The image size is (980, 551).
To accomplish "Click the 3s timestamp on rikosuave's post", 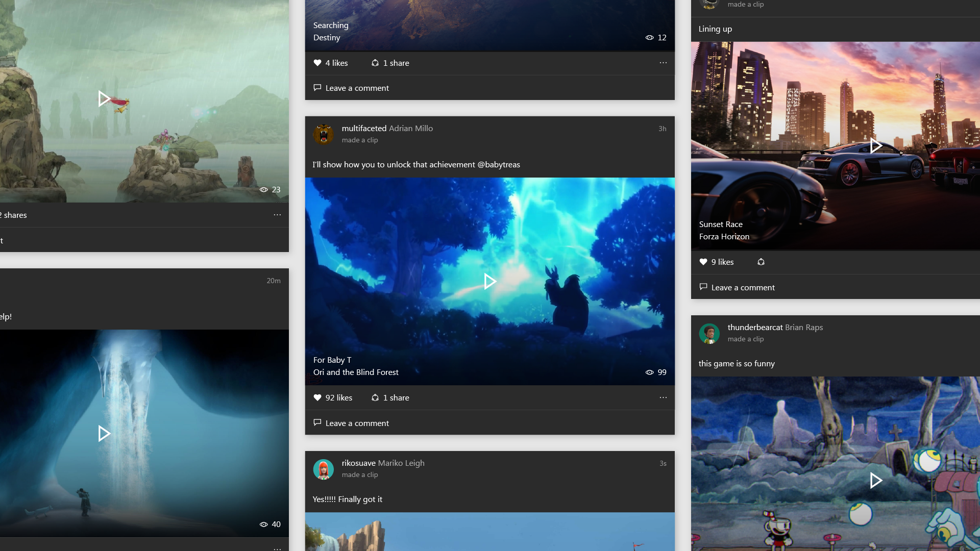I will 663,463.
